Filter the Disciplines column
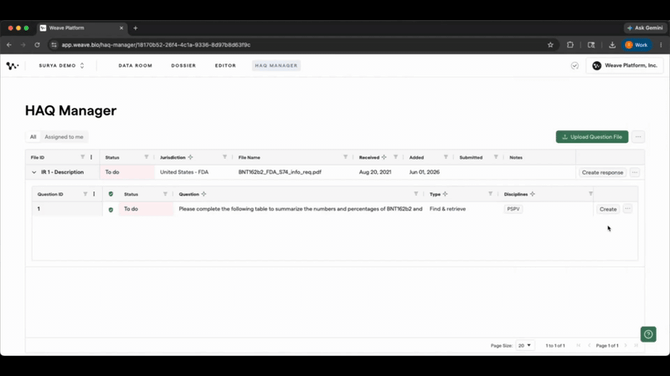 click(591, 194)
